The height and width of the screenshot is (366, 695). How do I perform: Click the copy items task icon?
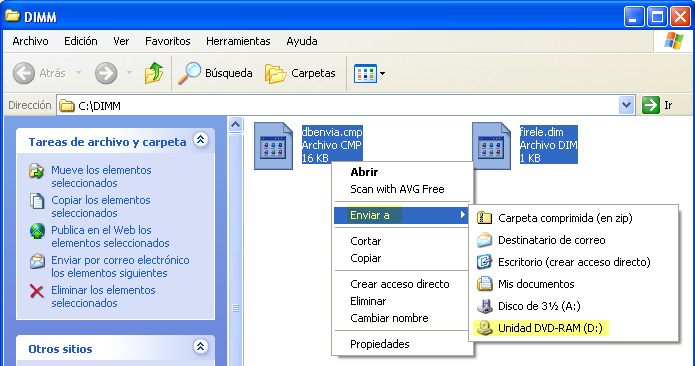point(37,201)
